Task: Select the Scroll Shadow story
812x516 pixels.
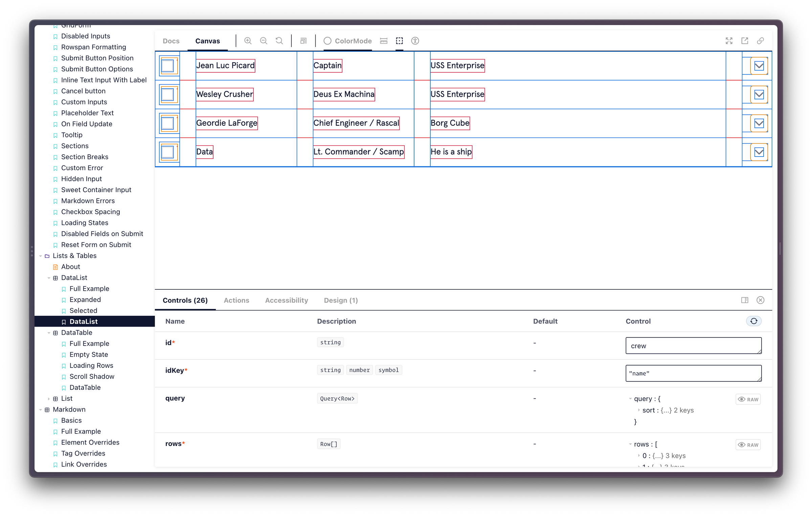Action: click(x=91, y=376)
